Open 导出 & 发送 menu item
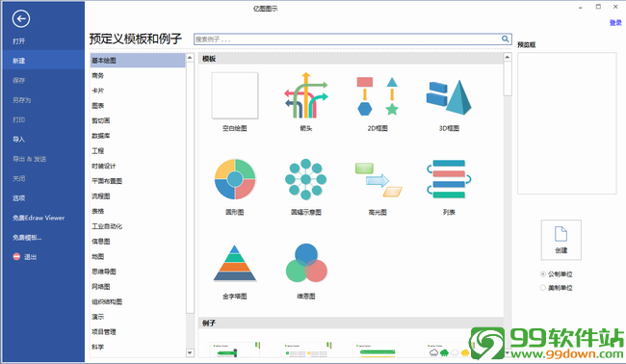The width and height of the screenshot is (626, 364). pos(29,159)
